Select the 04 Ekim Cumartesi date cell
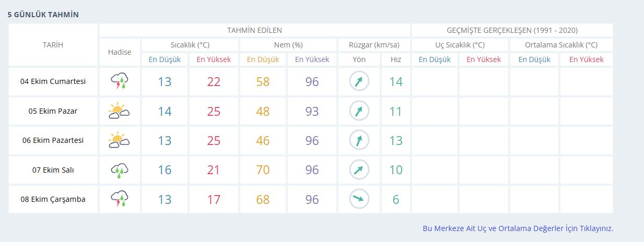The height and width of the screenshot is (242, 644). (53, 81)
